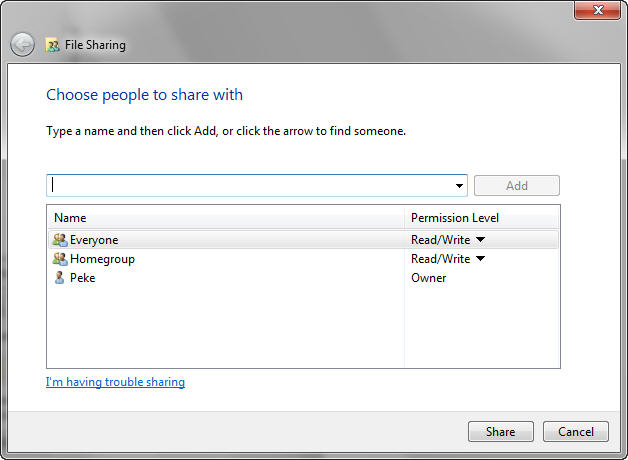Click the Peke user icon
628x460 pixels.
(x=59, y=278)
